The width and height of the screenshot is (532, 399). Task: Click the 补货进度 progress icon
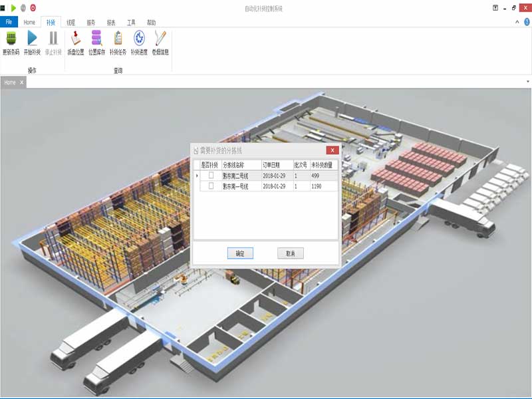(139, 39)
